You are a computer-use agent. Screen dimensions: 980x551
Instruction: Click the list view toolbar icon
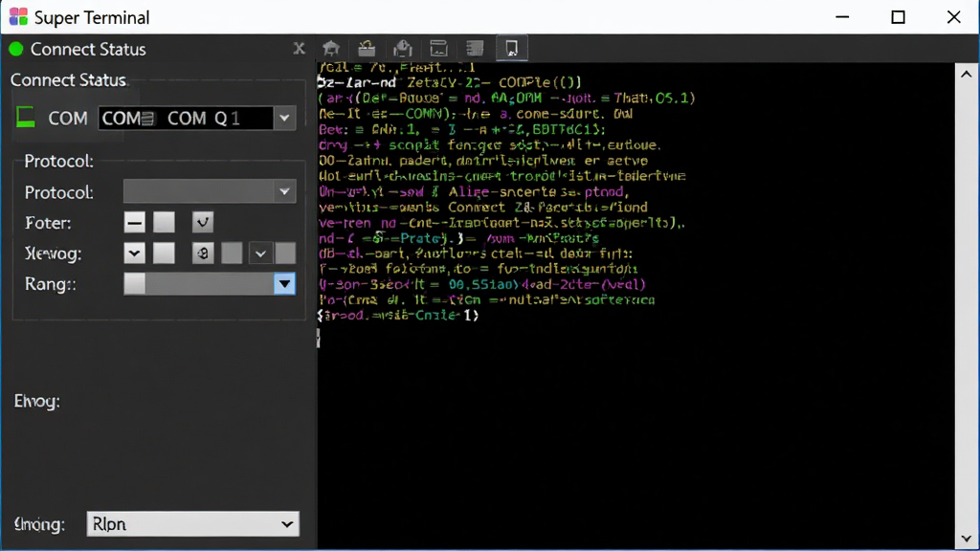(475, 48)
